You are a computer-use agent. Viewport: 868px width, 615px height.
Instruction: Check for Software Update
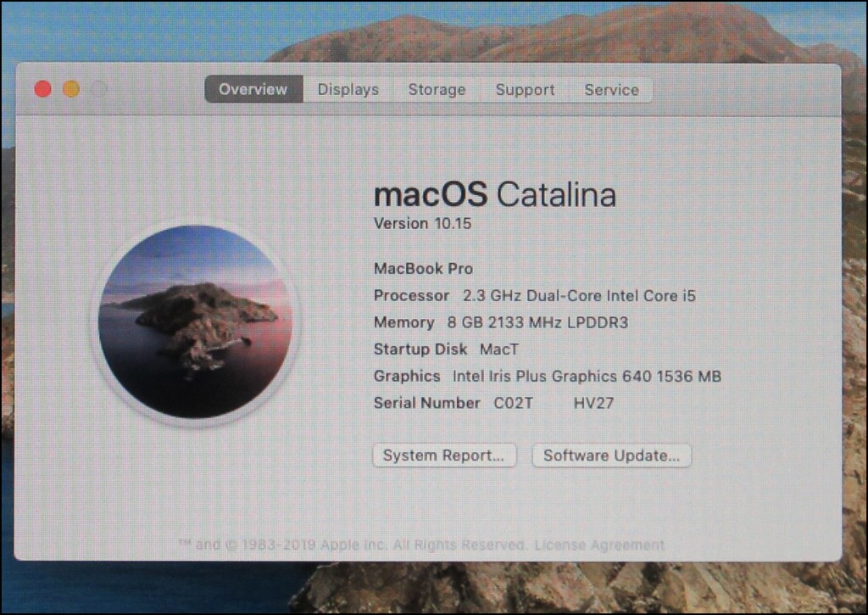(x=612, y=456)
